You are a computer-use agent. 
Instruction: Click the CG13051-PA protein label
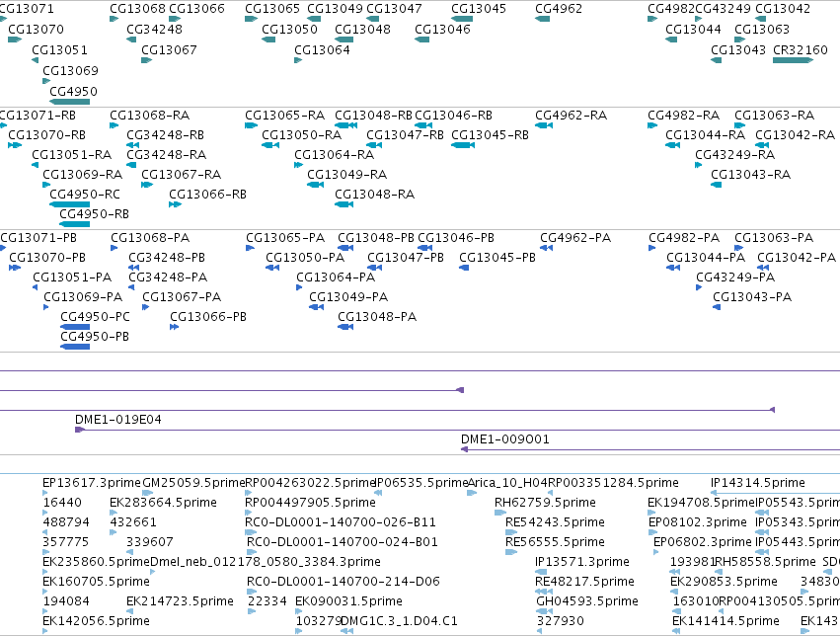click(72, 277)
